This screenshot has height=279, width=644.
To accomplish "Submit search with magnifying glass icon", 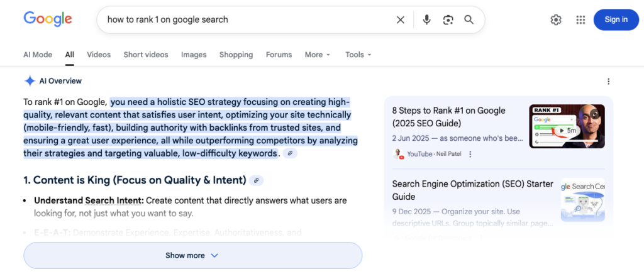I will pos(469,19).
